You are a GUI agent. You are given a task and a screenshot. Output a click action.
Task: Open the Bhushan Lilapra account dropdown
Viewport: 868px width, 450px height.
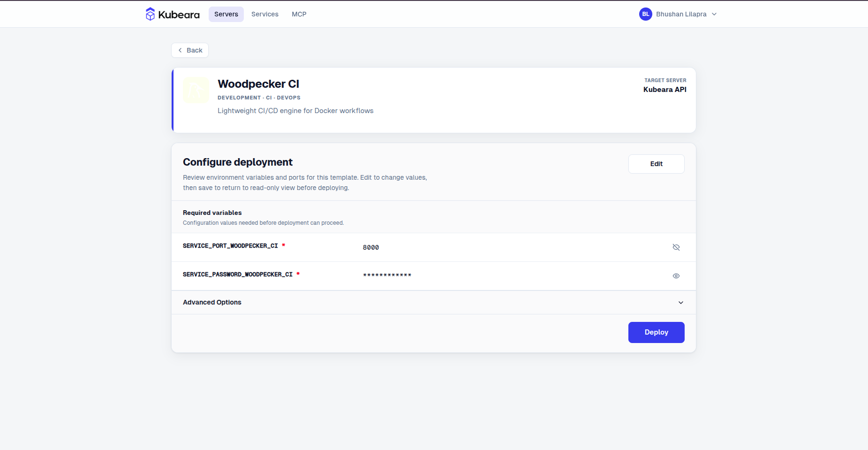click(678, 14)
